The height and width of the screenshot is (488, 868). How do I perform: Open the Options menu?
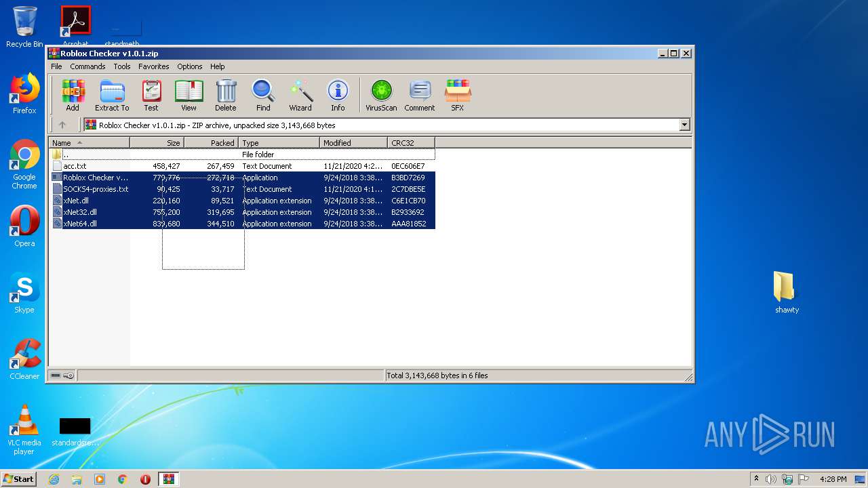click(190, 66)
